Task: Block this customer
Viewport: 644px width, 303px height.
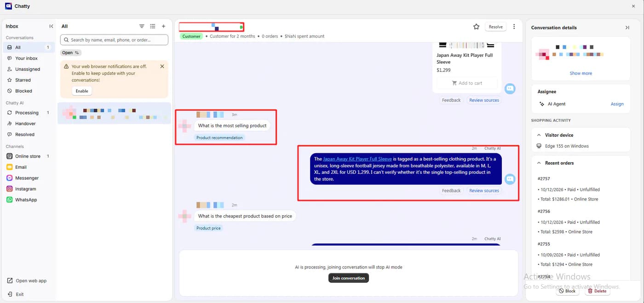Action: [x=567, y=291]
